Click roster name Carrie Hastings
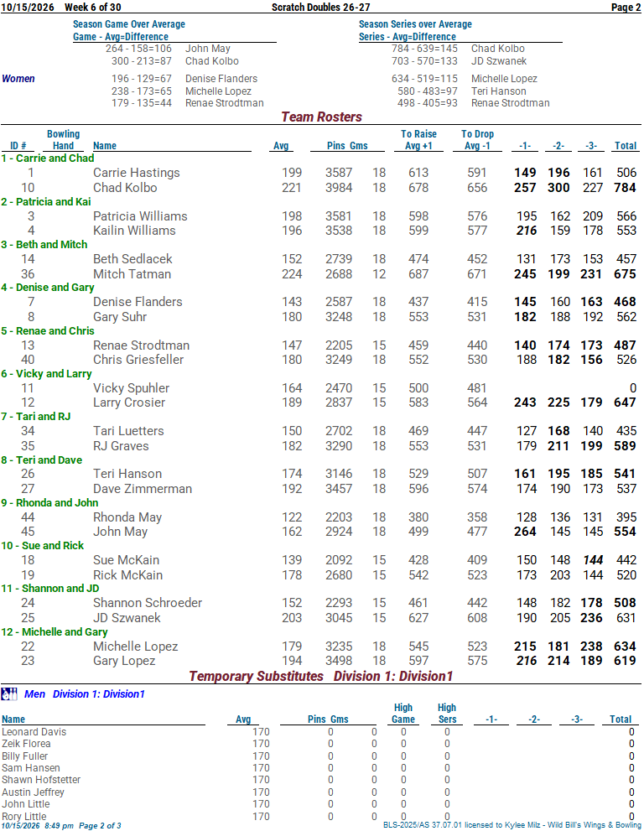 136,173
